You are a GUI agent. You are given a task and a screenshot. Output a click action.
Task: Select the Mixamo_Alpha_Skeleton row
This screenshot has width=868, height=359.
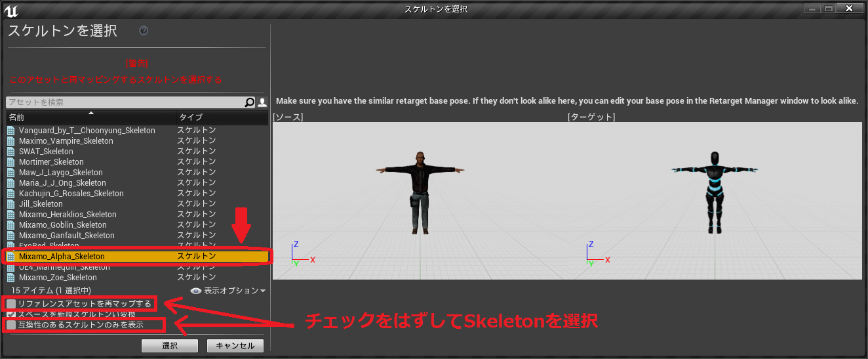click(x=137, y=257)
